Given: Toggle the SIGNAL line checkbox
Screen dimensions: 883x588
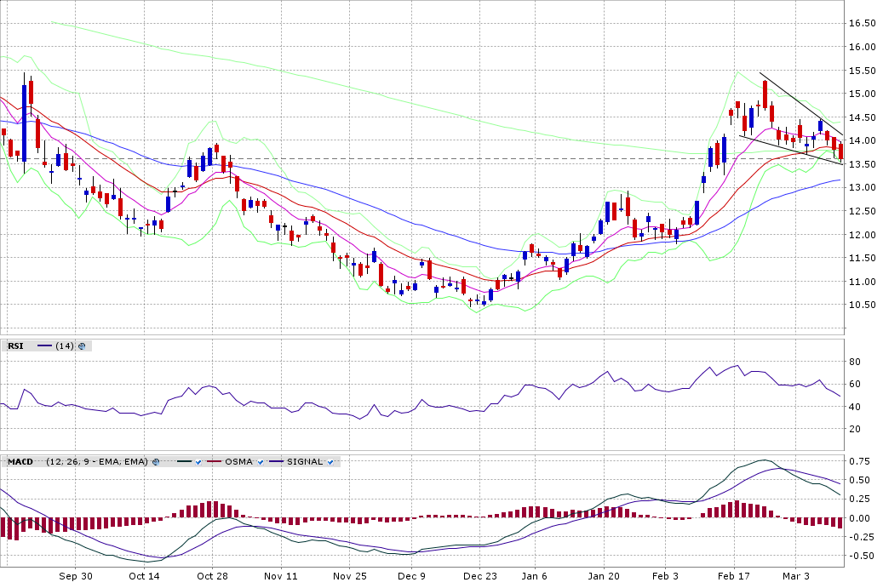Looking at the screenshot, I should (x=330, y=462).
